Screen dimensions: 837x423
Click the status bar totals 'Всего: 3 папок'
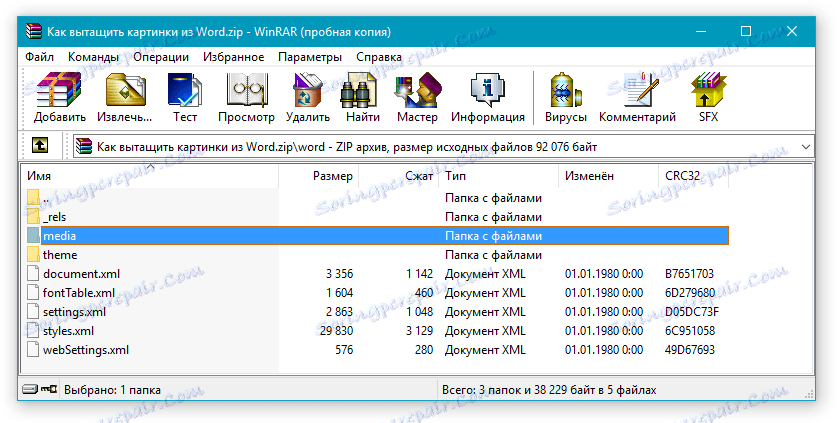(x=481, y=390)
